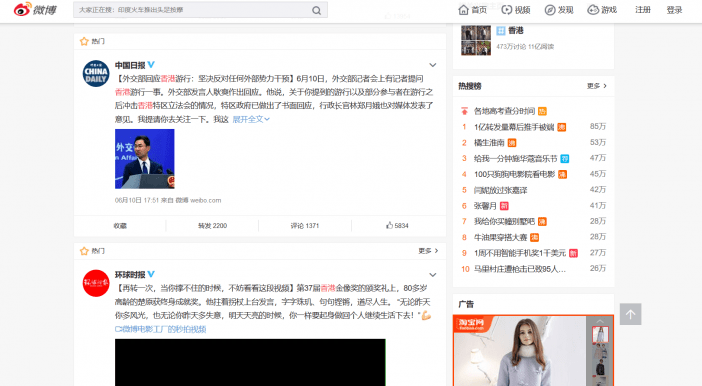Click 评论 1371 comment button
The image size is (702, 386).
pyautogui.click(x=304, y=226)
